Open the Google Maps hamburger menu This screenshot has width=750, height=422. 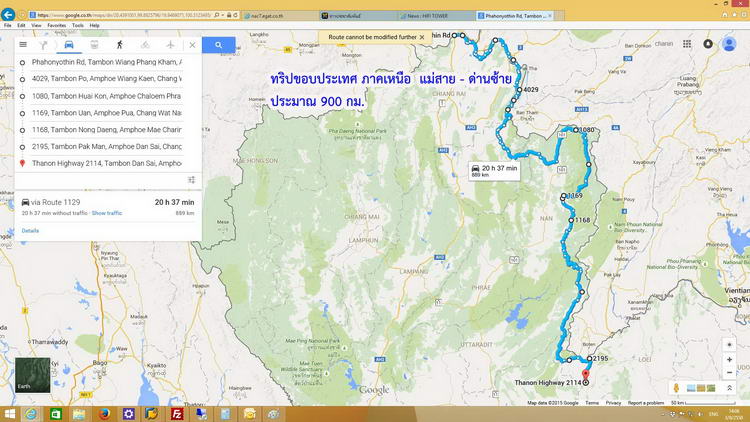(23, 44)
